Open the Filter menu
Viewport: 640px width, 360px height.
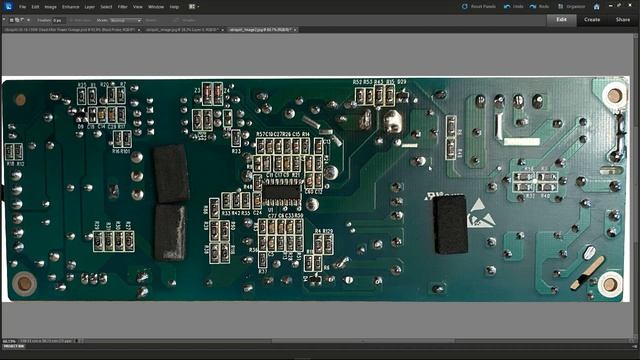122,7
